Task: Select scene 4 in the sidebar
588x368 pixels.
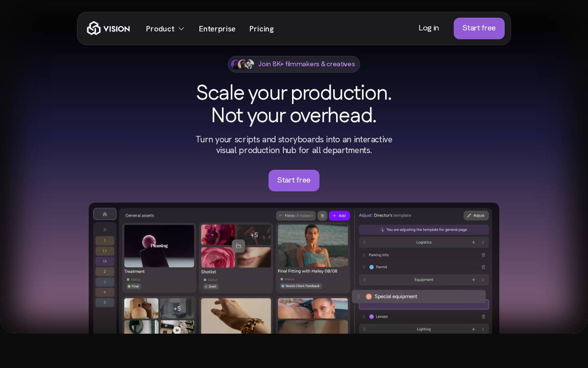Action: point(105,292)
